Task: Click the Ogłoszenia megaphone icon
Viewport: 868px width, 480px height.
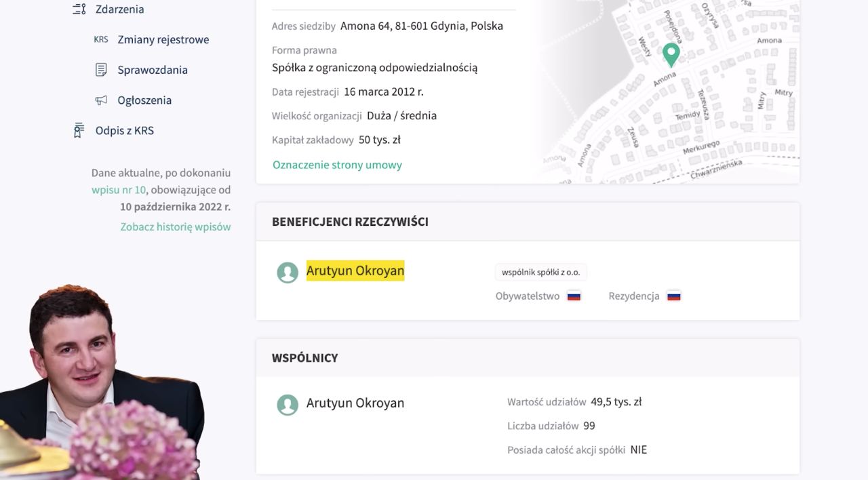Action: pos(101,100)
